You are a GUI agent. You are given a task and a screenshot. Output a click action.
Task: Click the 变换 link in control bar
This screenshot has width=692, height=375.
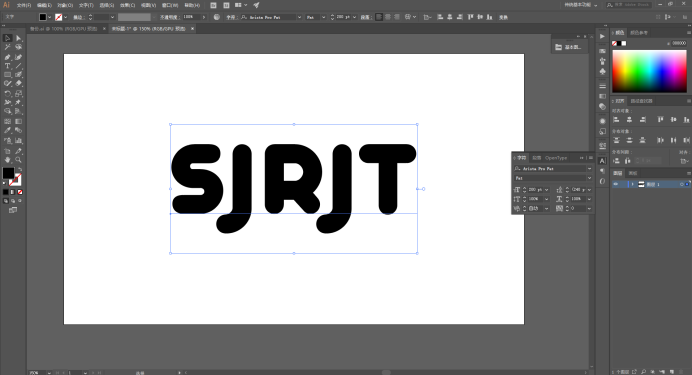(x=504, y=17)
